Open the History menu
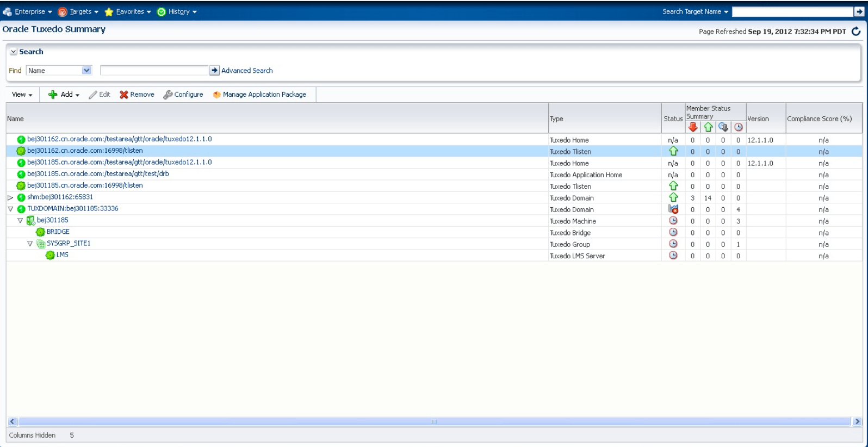This screenshot has width=868, height=447. point(177,11)
